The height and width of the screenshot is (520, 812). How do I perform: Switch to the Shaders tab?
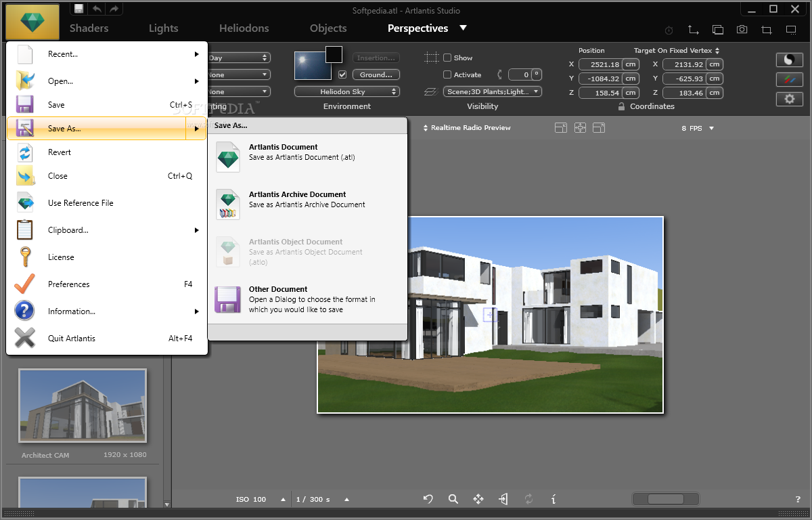89,28
